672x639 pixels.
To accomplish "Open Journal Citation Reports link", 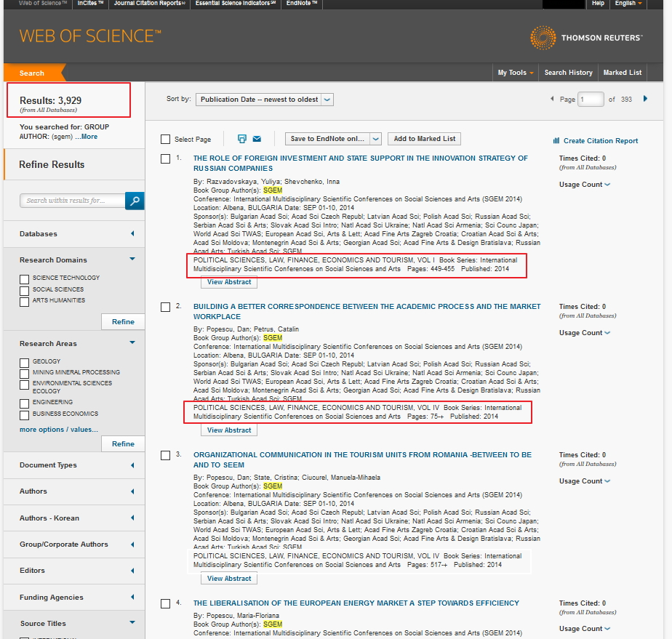I will pos(150,4).
